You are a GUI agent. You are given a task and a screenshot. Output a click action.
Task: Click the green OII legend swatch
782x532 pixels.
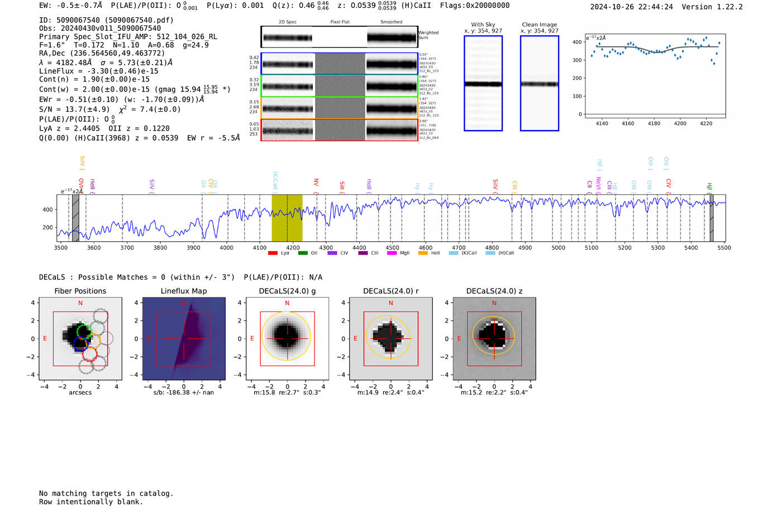point(302,253)
